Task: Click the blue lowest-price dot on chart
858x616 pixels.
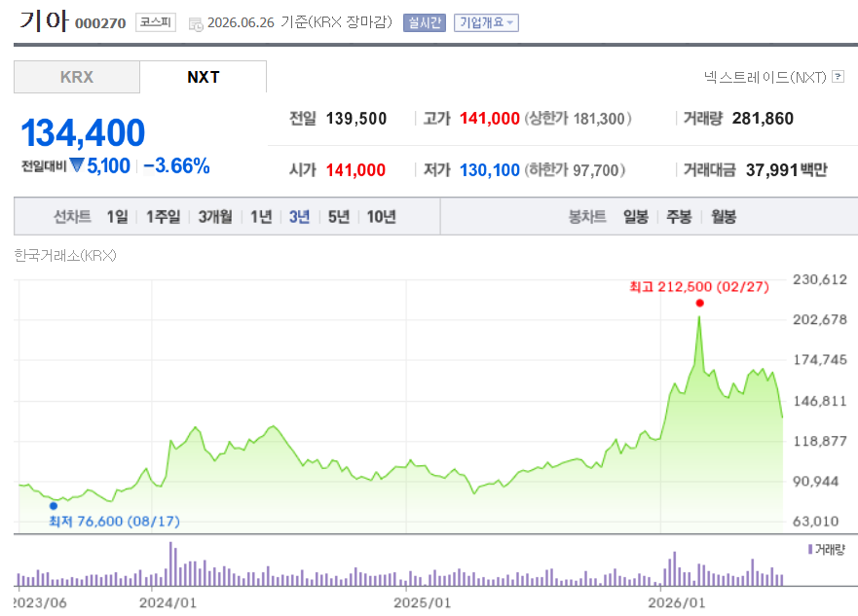Action: [54, 506]
